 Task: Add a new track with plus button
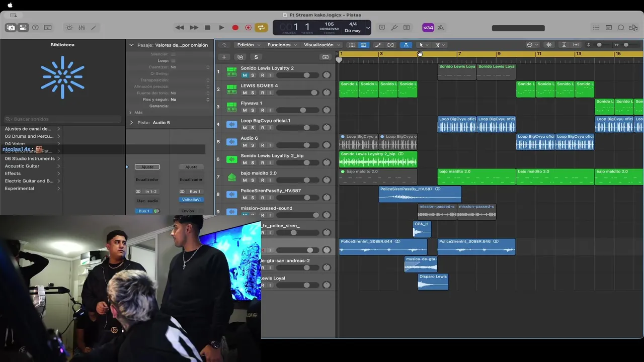pos(224,57)
